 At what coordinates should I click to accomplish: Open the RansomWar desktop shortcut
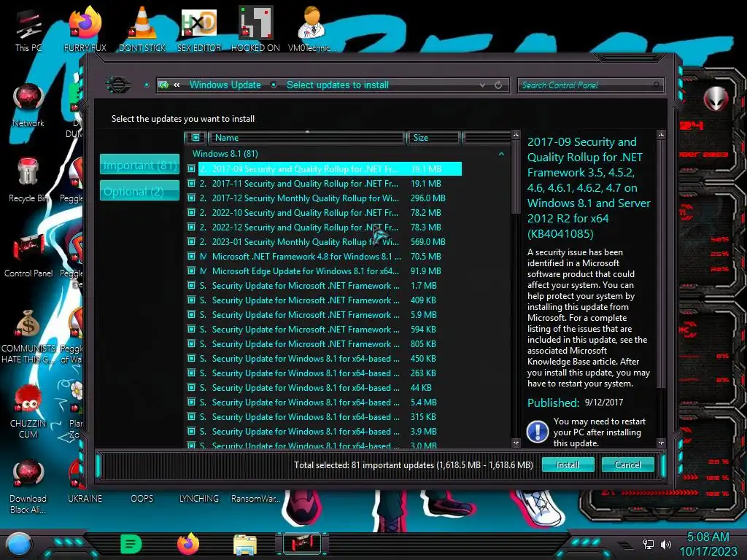pos(255,498)
